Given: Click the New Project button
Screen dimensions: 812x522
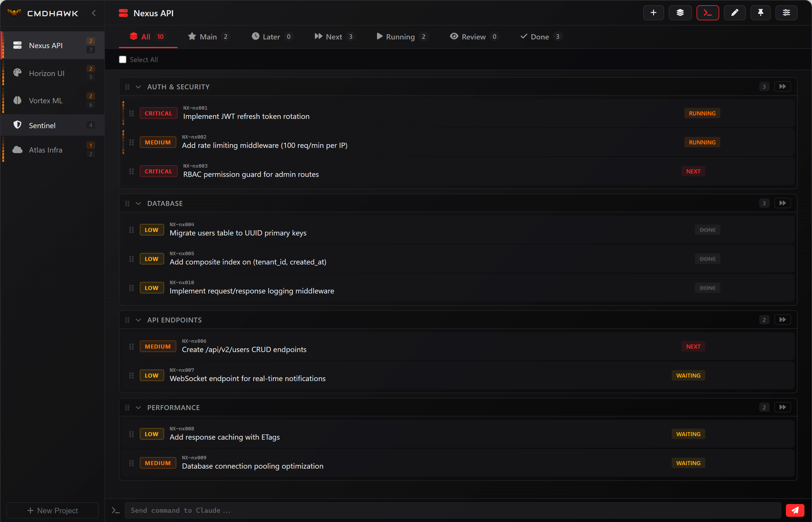Looking at the screenshot, I should (52, 510).
